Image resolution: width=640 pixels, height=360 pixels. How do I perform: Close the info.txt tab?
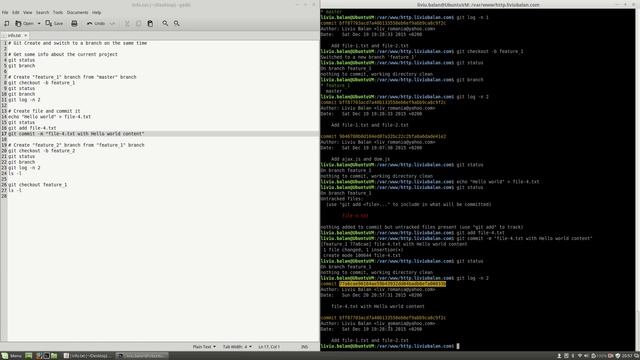pos(25,36)
